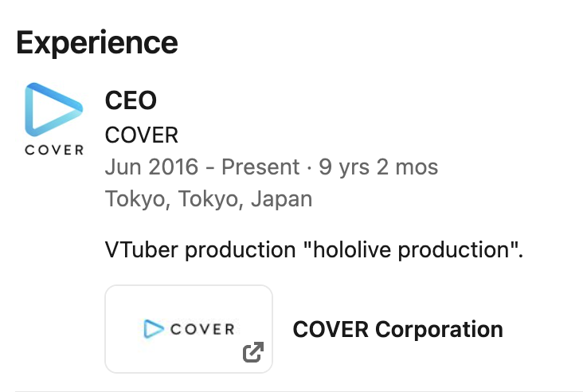Viewport: 583px width, 392px height.
Task: Click the Jun 2016 start date text
Action: 151,167
